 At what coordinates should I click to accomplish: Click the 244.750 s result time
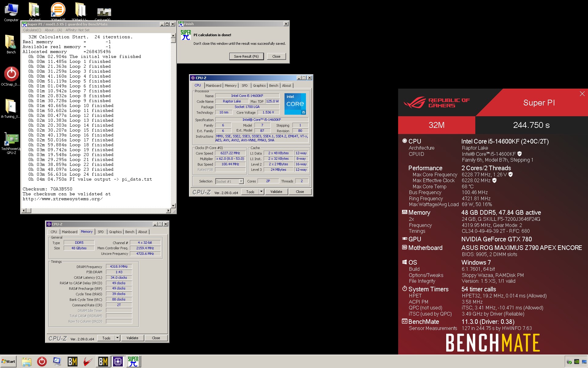531,125
